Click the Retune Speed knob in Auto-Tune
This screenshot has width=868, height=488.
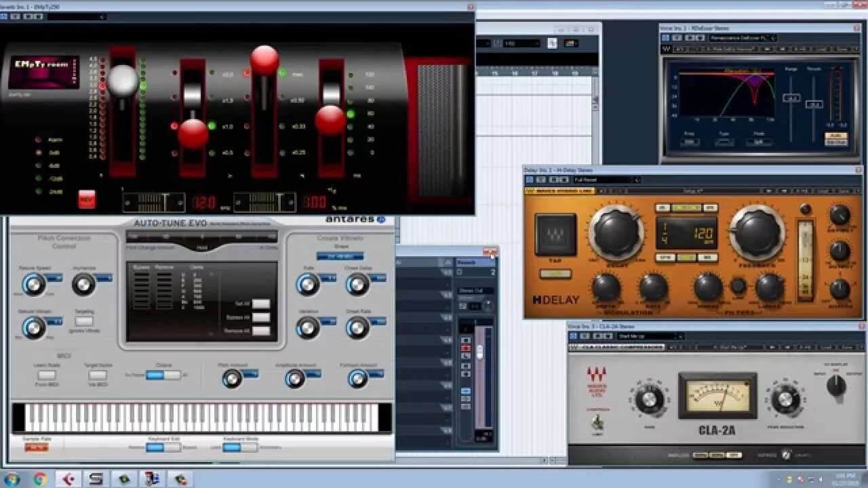point(33,284)
